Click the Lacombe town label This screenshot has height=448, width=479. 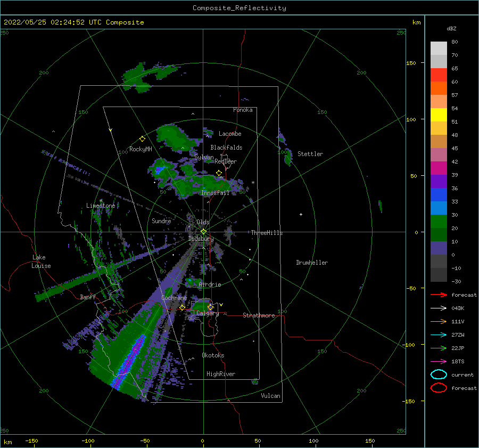[x=230, y=134]
